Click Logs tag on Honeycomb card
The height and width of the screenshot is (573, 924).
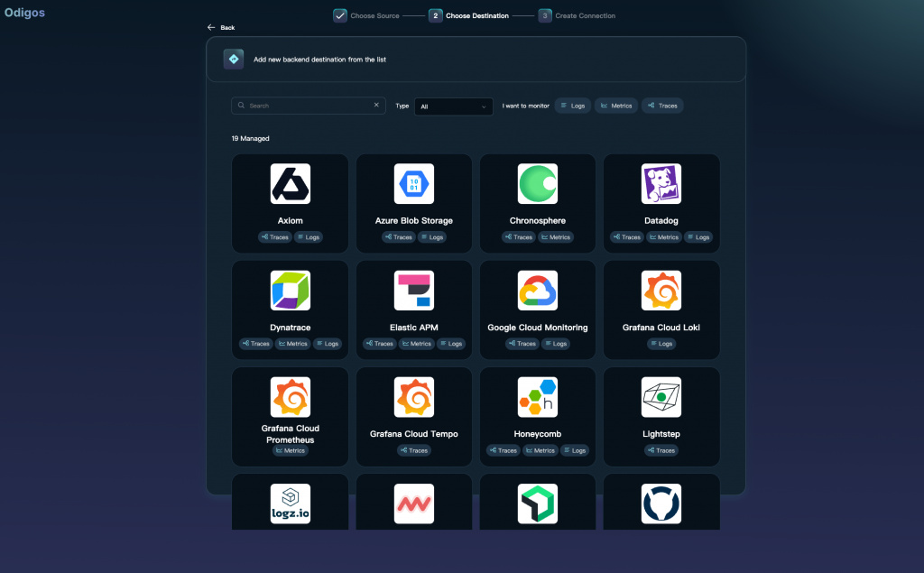575,450
